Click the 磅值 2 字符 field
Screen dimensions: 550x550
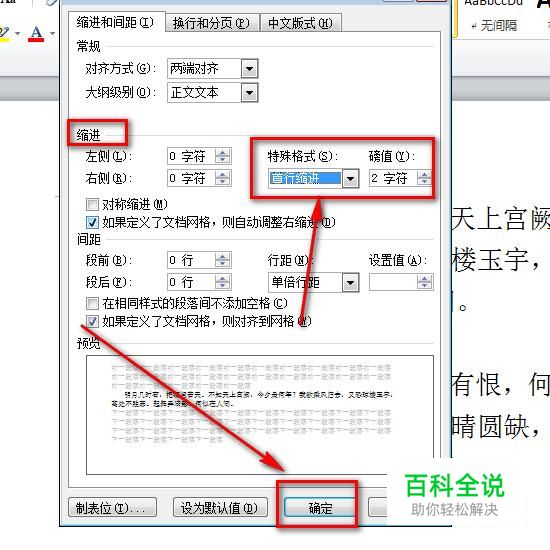(x=393, y=178)
